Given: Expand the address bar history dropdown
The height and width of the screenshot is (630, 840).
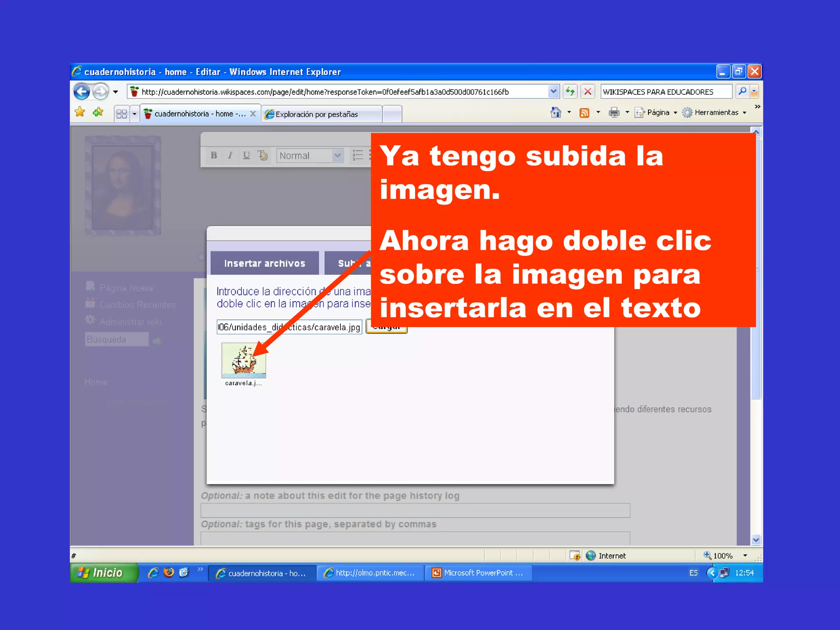Looking at the screenshot, I should tap(554, 91).
